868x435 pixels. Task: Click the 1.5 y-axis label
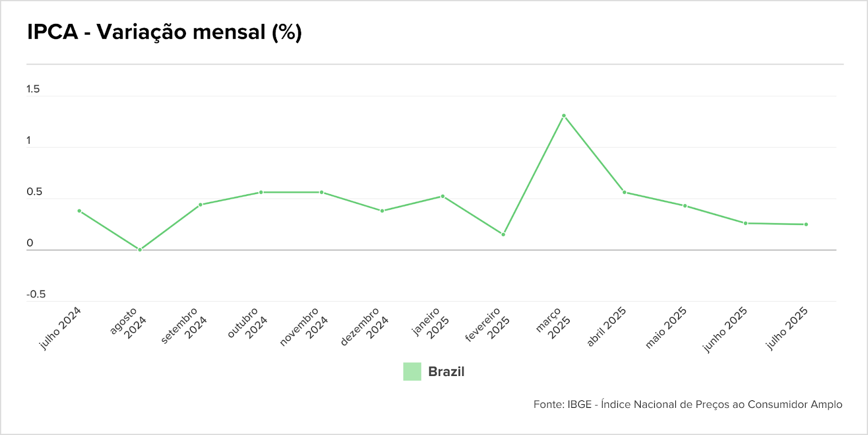(33, 89)
